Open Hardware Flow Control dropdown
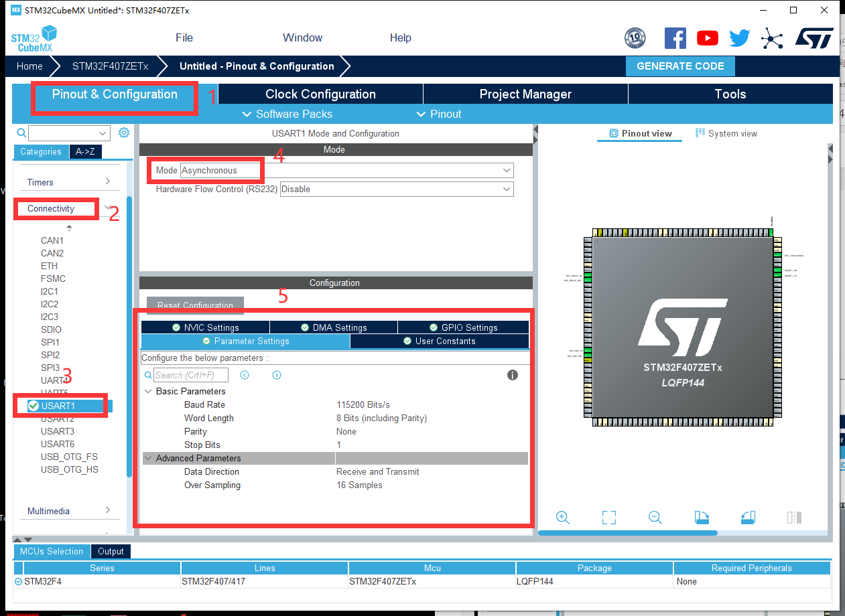This screenshot has width=845, height=616. click(x=397, y=189)
